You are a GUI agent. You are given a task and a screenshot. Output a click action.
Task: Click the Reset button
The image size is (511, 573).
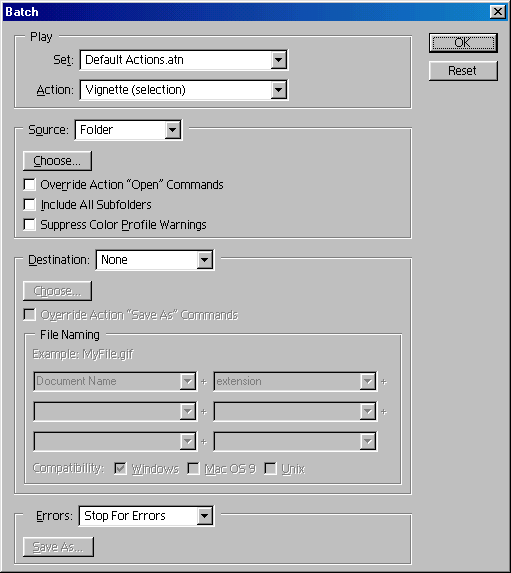[463, 71]
